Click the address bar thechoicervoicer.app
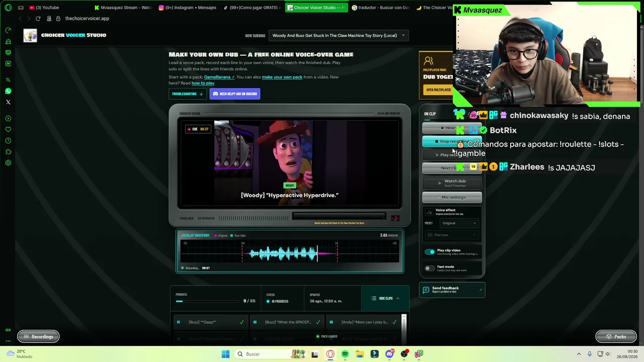The height and width of the screenshot is (362, 644). (x=87, y=19)
